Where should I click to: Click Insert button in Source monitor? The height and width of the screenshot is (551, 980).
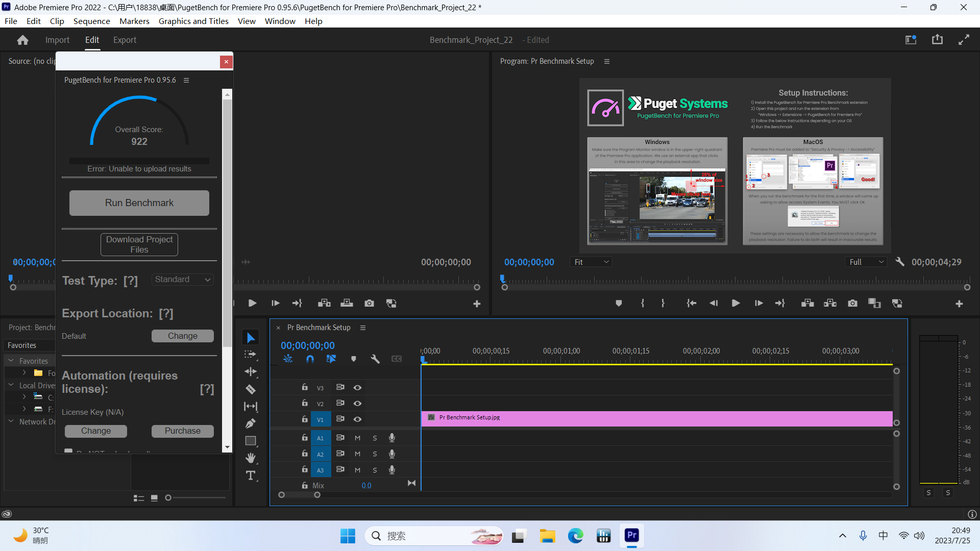point(324,304)
